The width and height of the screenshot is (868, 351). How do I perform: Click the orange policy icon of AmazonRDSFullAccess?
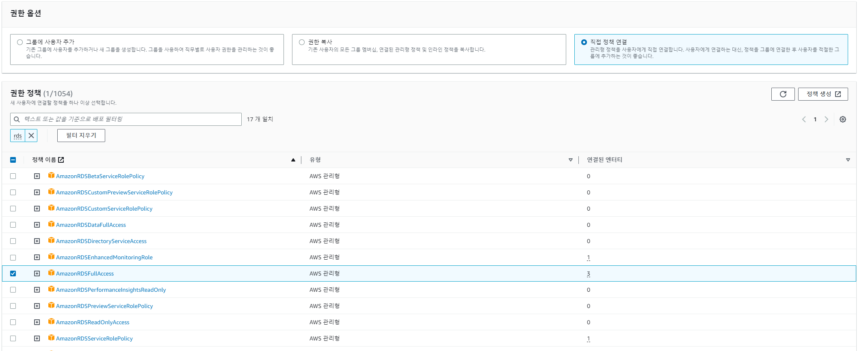pos(51,273)
